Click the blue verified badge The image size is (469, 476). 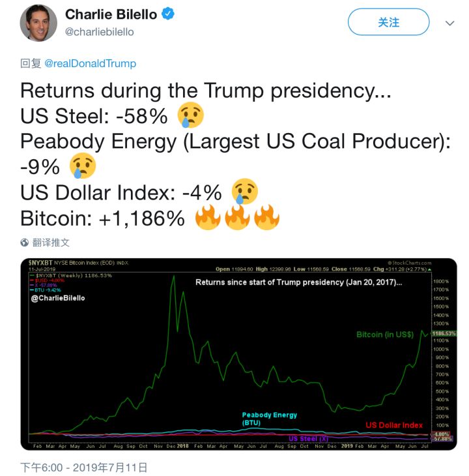click(168, 14)
